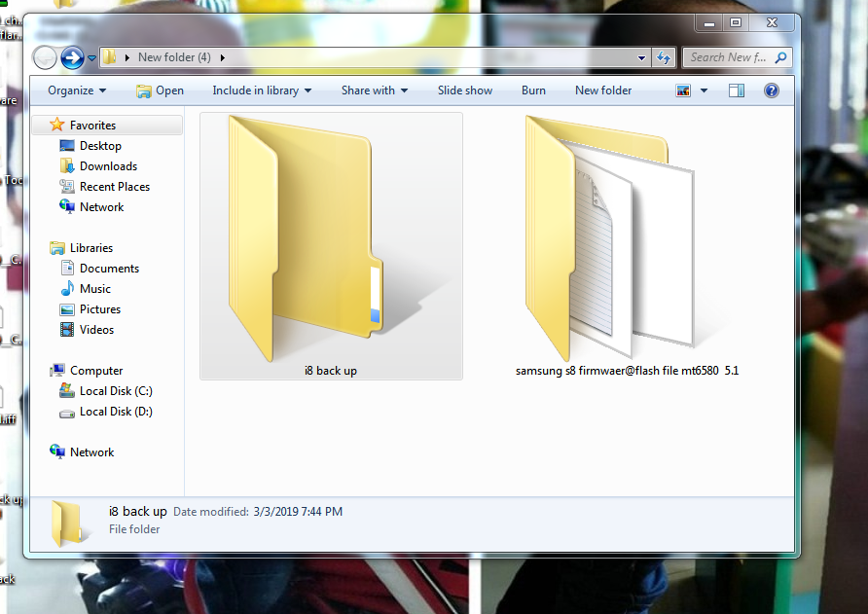This screenshot has height=614, width=868.
Task: Click the Favorites star icon
Action: [57, 125]
